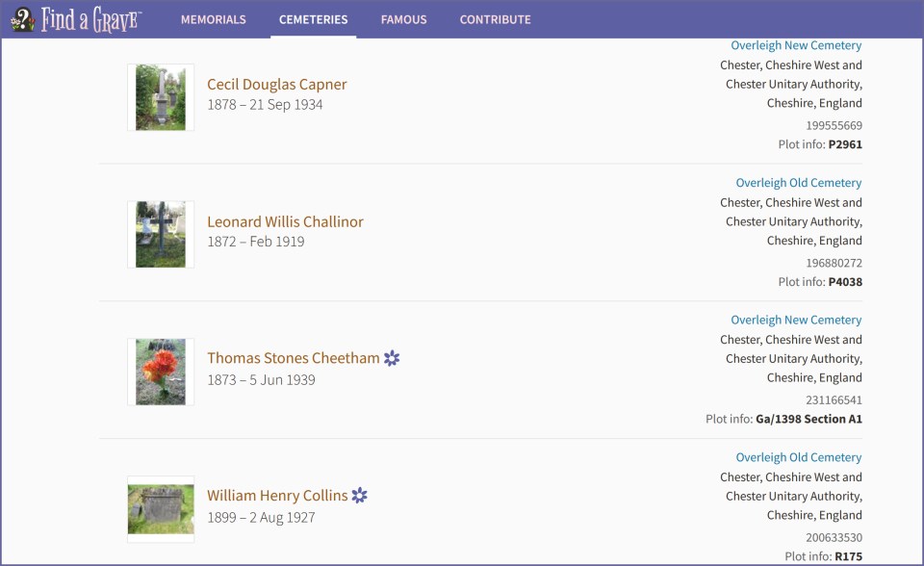The image size is (924, 566).
Task: Open Overleigh Old Cemetery link for Challinor
Action: pyautogui.click(x=798, y=183)
